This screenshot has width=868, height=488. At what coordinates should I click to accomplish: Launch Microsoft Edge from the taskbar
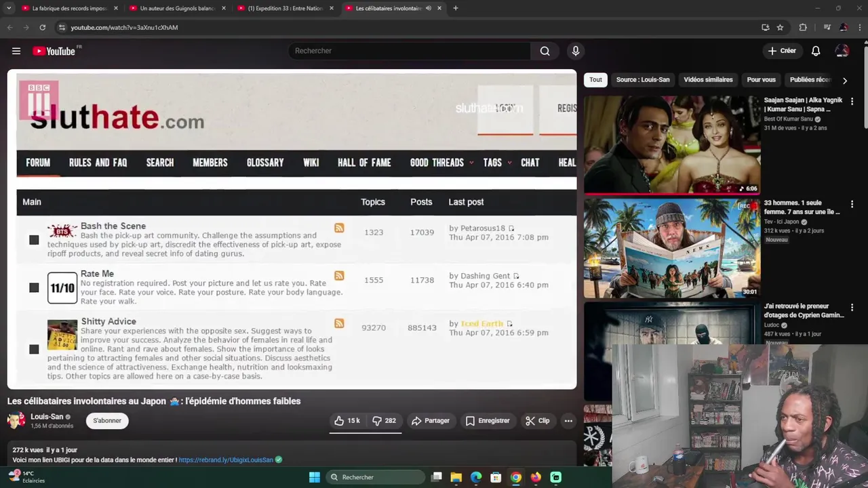pyautogui.click(x=476, y=477)
